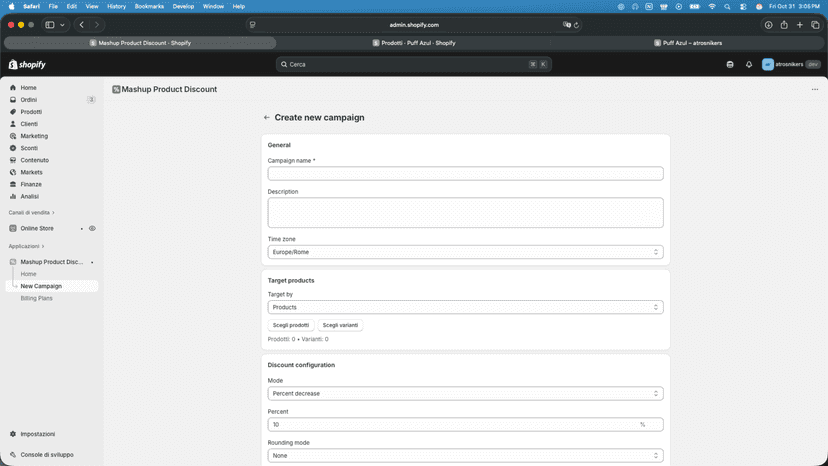Open the three-dot app menu
828x466 pixels.
click(x=815, y=89)
